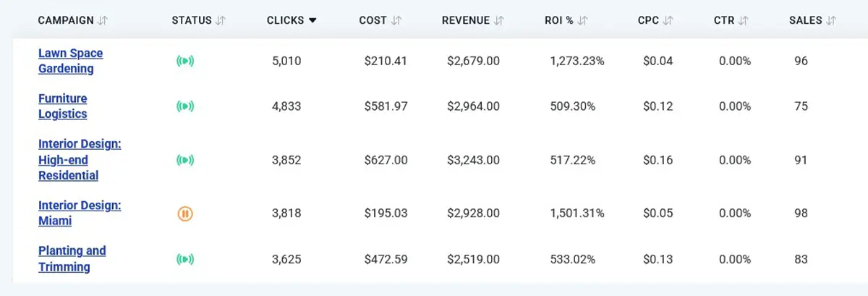This screenshot has height=296, width=868.
Task: Click status icon for Interior Design: High-end Residential
Action: point(185,160)
